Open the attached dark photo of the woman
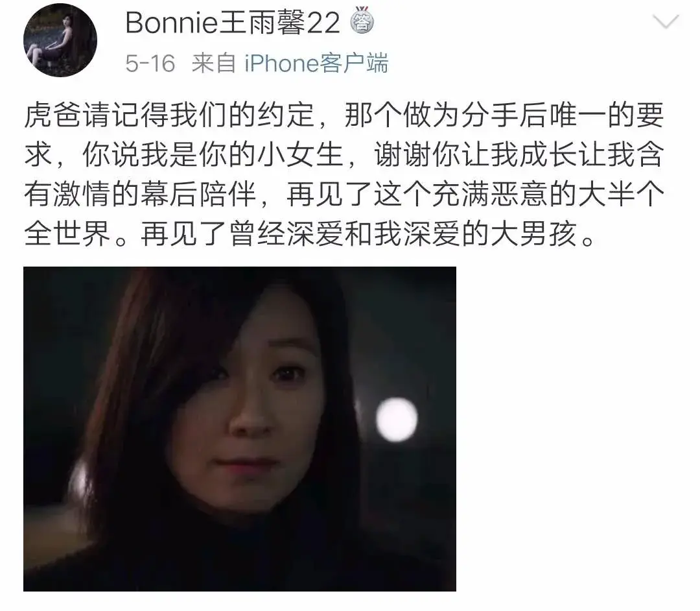This screenshot has height=611, width=700. click(240, 429)
